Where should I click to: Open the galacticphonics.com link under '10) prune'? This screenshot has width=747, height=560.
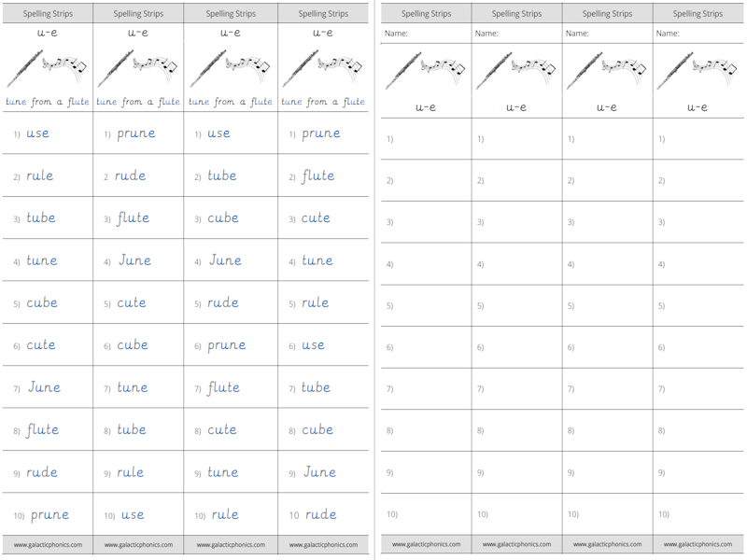click(x=48, y=544)
